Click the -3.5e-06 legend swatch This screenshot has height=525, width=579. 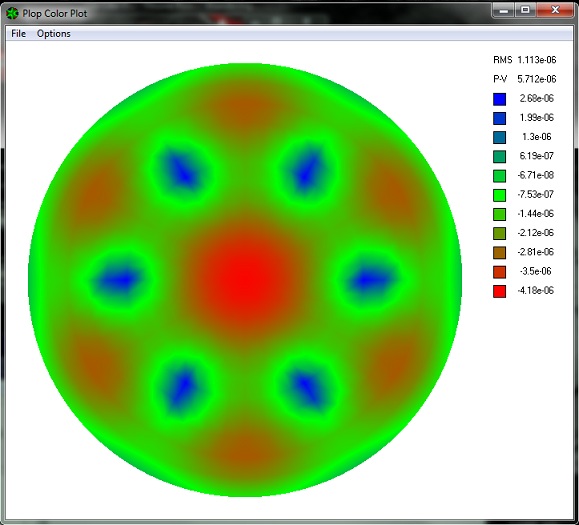coord(499,272)
